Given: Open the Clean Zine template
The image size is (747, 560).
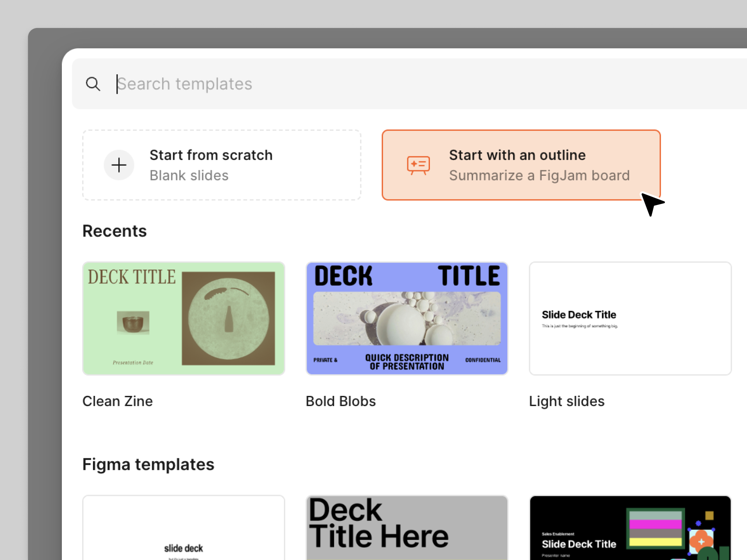Looking at the screenshot, I should click(x=183, y=318).
